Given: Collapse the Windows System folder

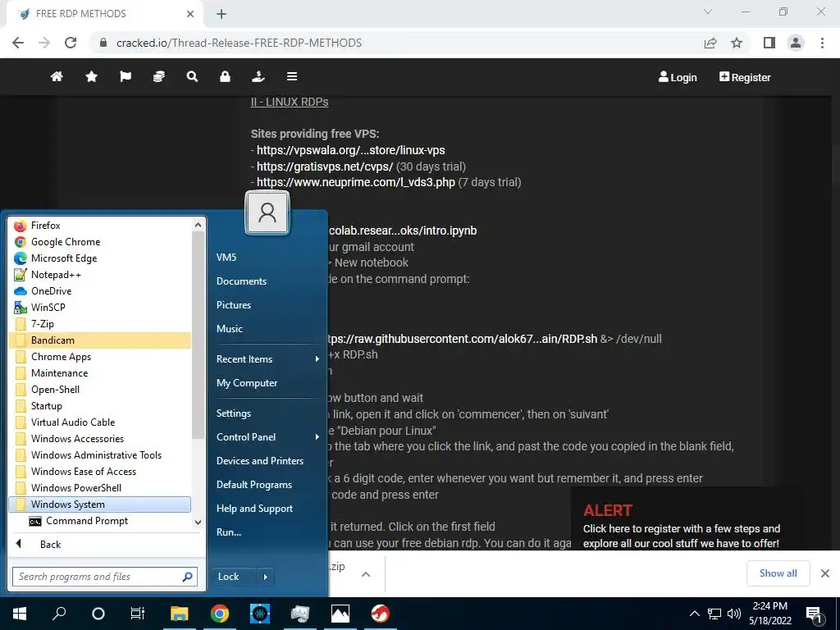Looking at the screenshot, I should (99, 504).
